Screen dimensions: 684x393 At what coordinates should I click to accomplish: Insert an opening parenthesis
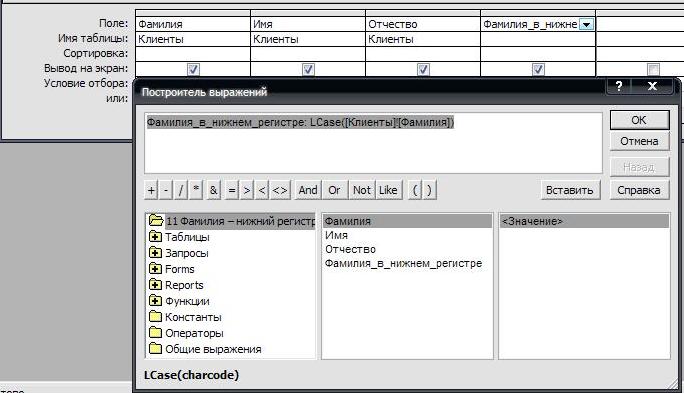tap(415, 190)
